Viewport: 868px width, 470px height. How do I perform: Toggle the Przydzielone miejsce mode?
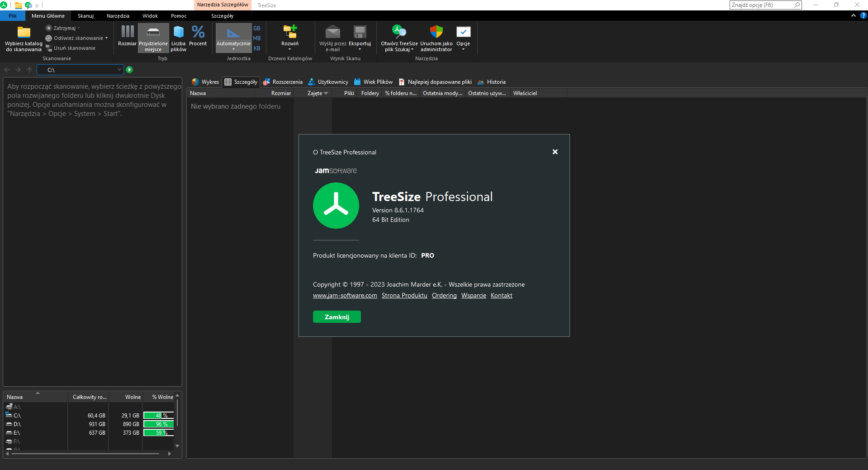[153, 38]
